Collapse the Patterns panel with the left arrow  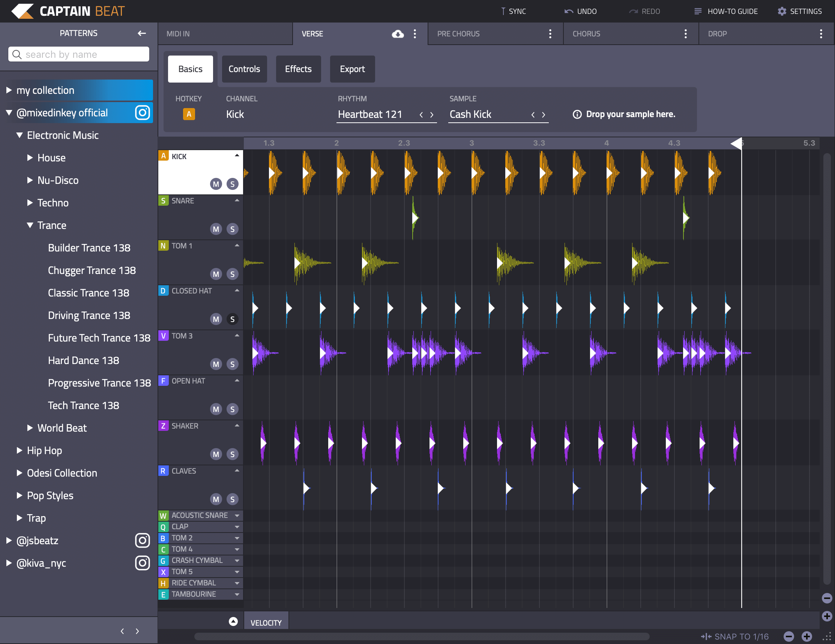[142, 33]
